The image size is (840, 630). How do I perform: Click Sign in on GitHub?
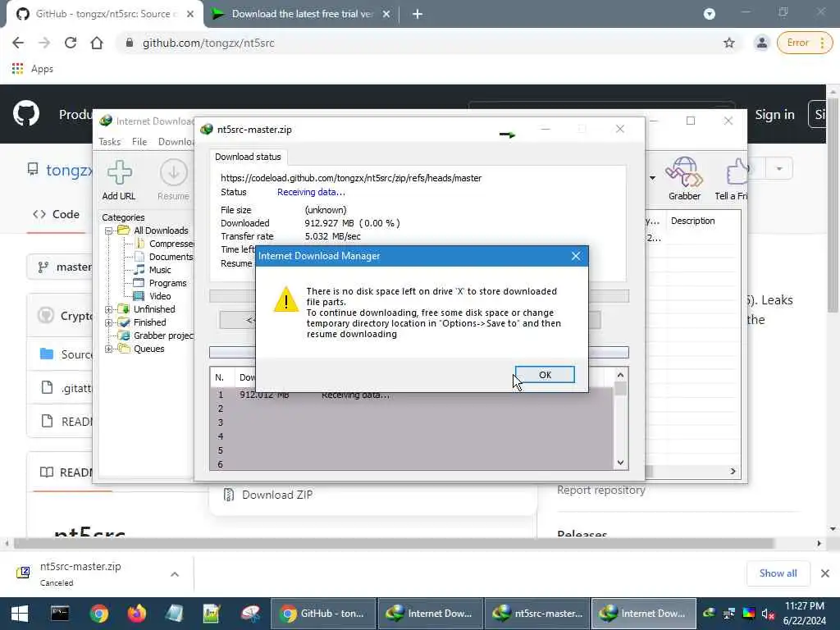point(774,114)
